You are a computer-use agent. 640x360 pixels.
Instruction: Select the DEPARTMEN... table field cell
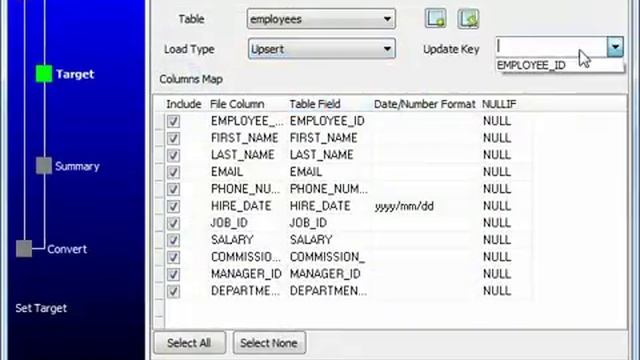click(x=328, y=291)
